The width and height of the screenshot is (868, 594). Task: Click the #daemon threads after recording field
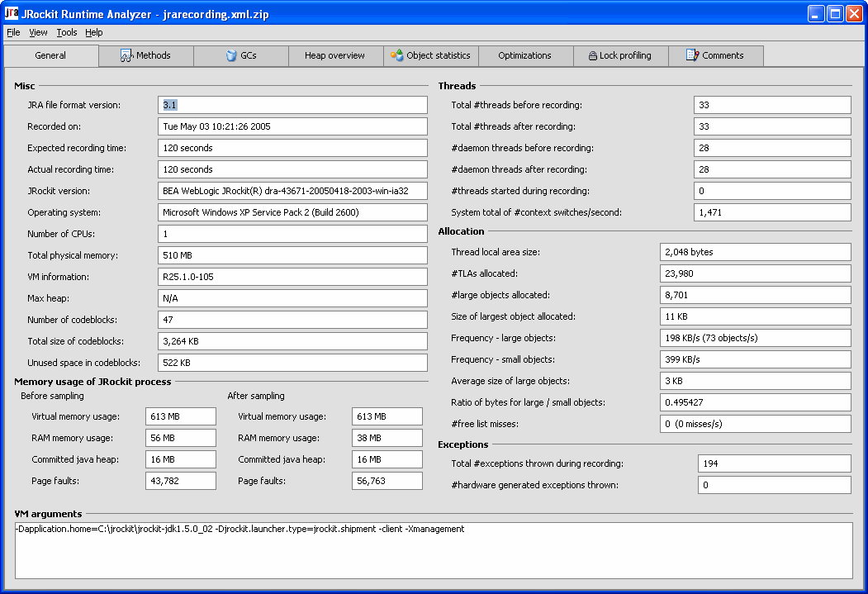pos(772,169)
